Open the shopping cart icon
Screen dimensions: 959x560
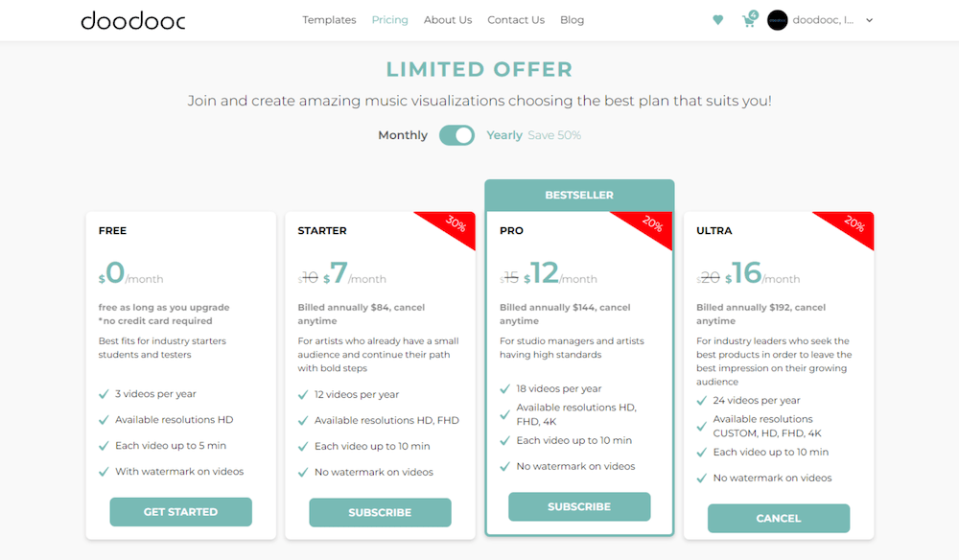pos(749,20)
